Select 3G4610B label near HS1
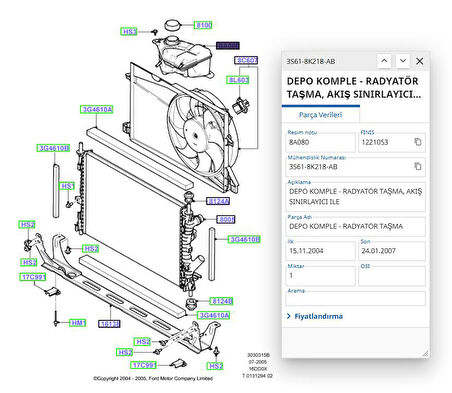 53,148
